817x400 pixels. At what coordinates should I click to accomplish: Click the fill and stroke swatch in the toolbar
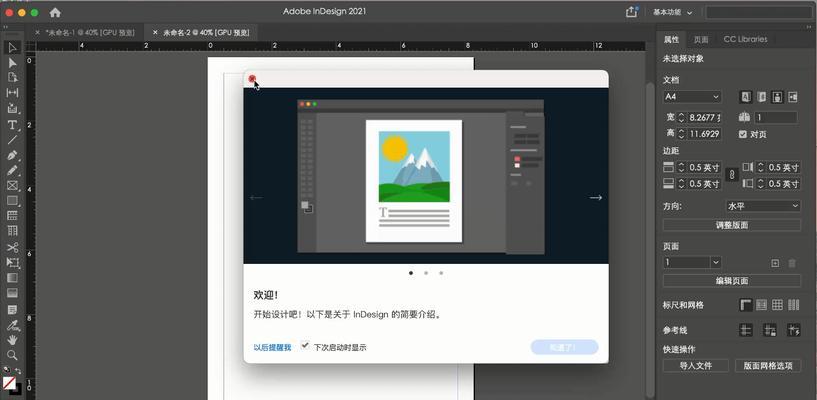point(11,385)
